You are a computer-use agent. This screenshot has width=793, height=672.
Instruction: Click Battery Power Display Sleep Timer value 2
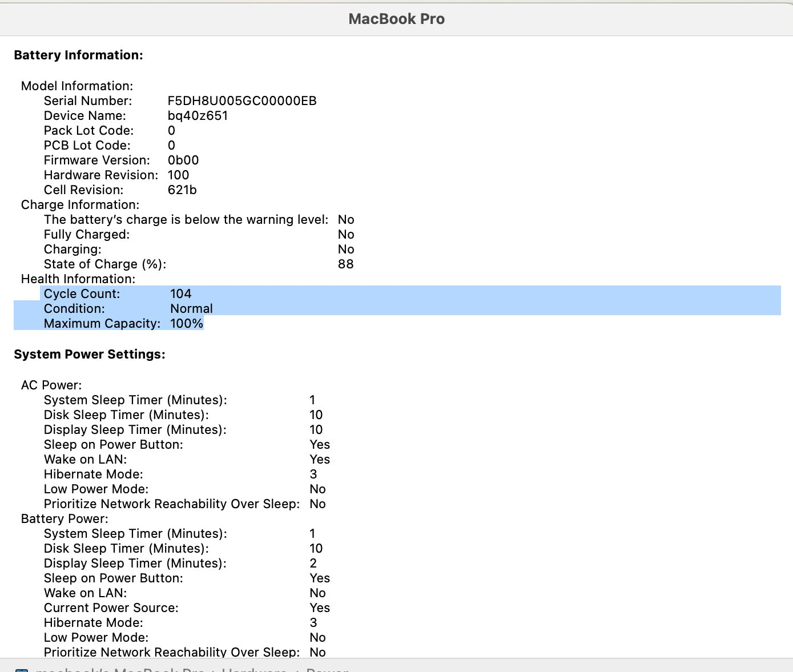click(313, 564)
